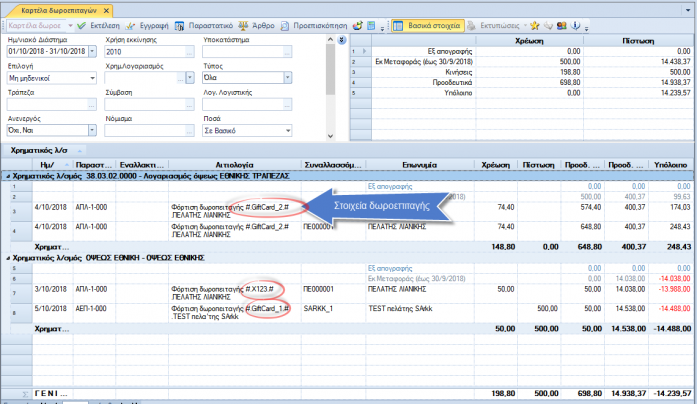Close the Καρτέλα δωροεπιταγών tab

click(x=106, y=10)
